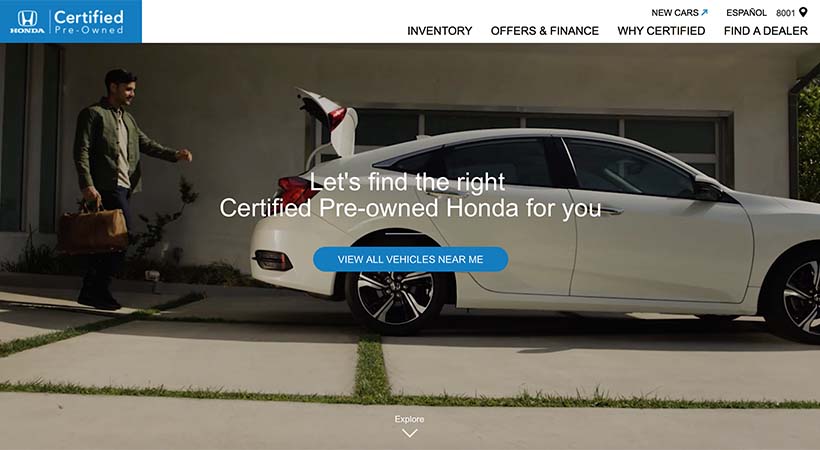Open the NEW CARS link
Viewport: 820px width, 450px height.
tap(675, 13)
